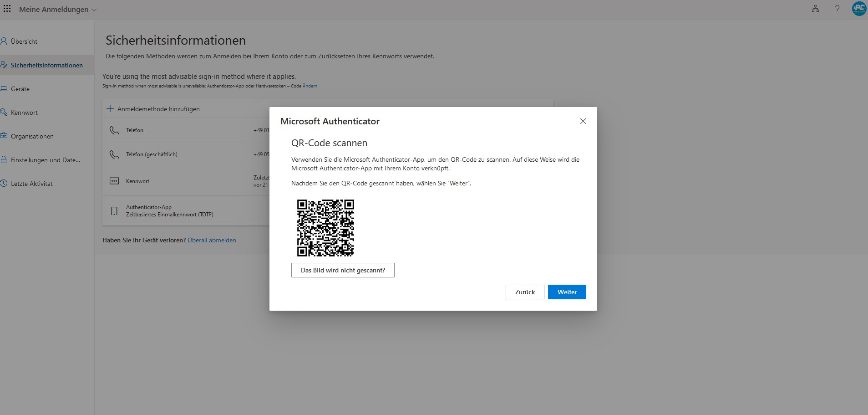
Task: Click the Authenticator-App device icon
Action: [114, 211]
